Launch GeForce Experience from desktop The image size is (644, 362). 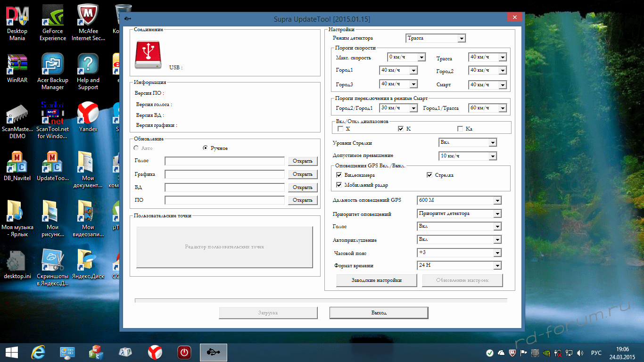[x=53, y=16]
